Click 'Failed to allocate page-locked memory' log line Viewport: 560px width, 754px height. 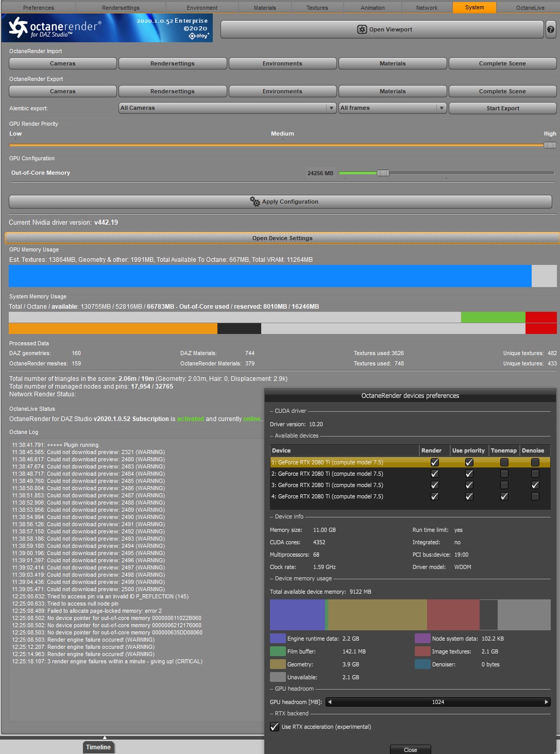(x=87, y=611)
